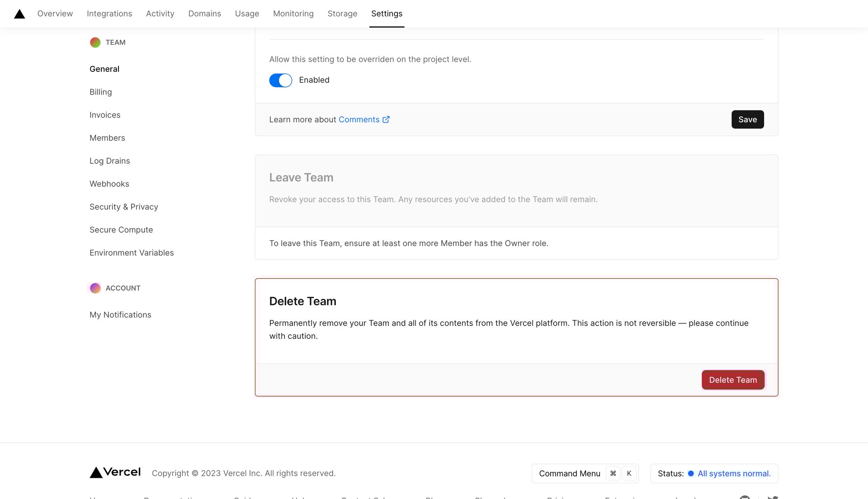Click the team avatar circle in sidebar
Image resolution: width=868 pixels, height=499 pixels.
click(95, 43)
